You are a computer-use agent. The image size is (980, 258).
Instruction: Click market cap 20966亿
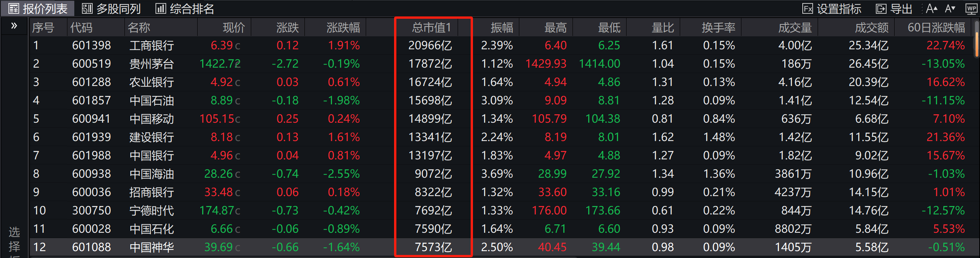[x=430, y=45]
